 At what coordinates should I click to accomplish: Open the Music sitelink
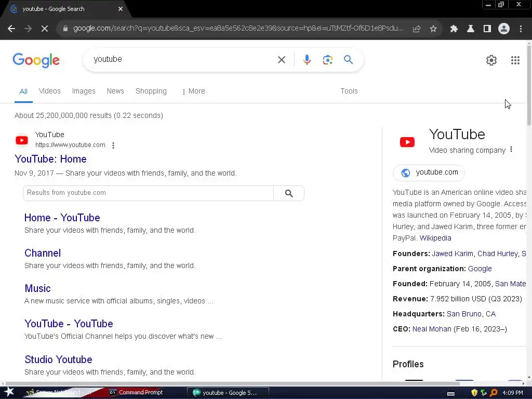37,288
